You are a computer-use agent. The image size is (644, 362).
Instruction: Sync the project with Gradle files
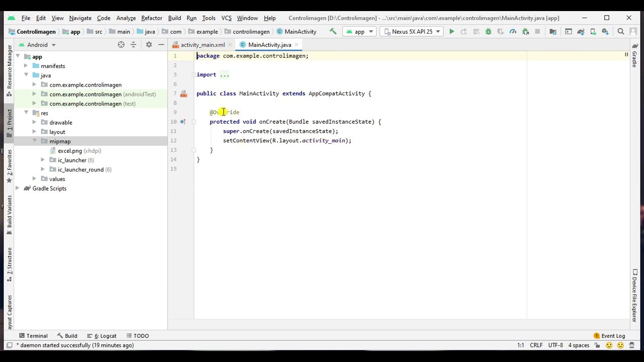pos(581,31)
